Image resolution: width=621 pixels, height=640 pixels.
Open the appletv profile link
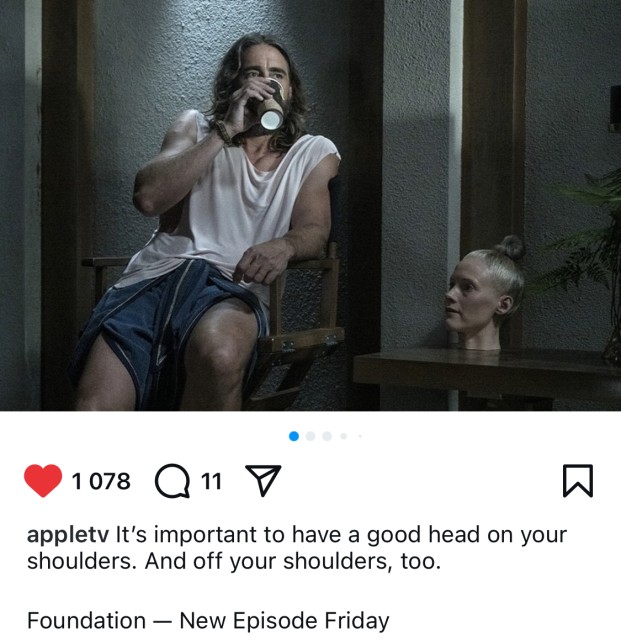(68, 534)
